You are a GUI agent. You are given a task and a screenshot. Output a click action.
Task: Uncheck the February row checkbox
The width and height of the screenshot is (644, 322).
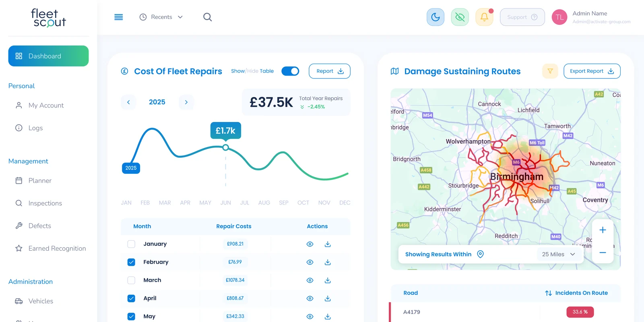(131, 262)
